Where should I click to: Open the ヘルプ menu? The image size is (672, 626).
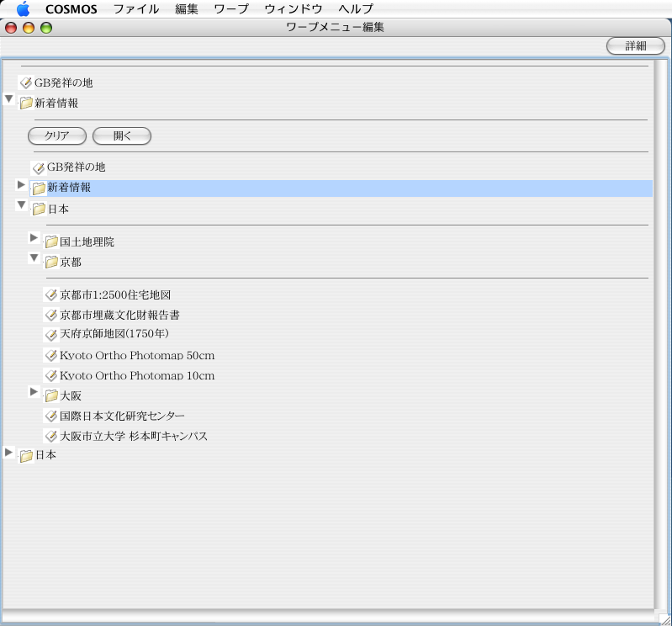tap(355, 9)
